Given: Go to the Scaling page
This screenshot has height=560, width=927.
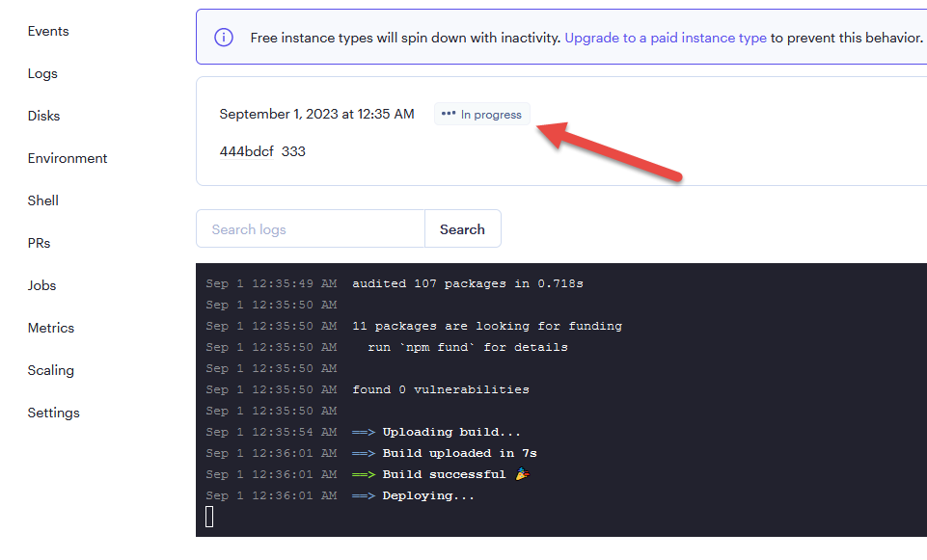Looking at the screenshot, I should point(51,370).
